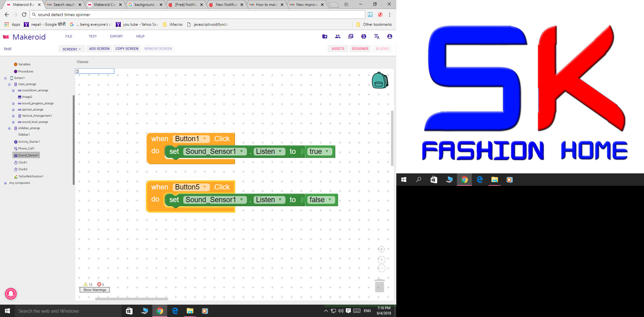The image size is (644, 317).
Task: Zoom in with the plus circle
Action: [x=381, y=260]
